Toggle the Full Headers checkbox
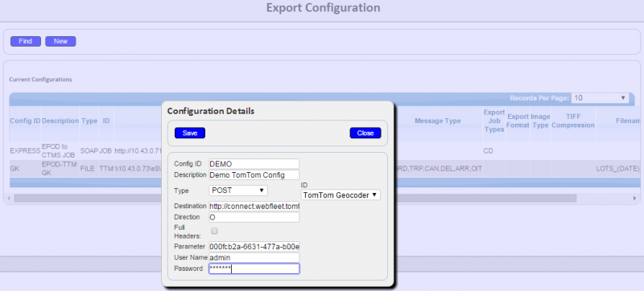Image resolution: width=644 pixels, height=291 pixels. 214,232
